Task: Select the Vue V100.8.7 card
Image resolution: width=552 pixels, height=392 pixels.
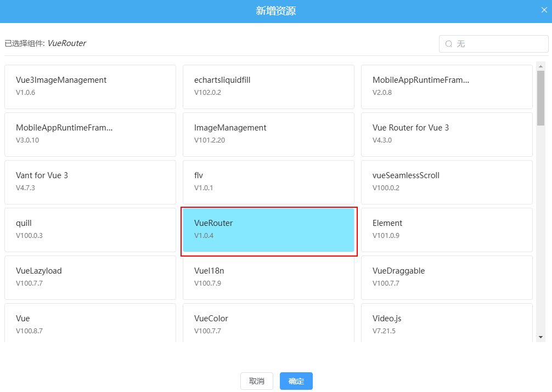Action: [90, 323]
